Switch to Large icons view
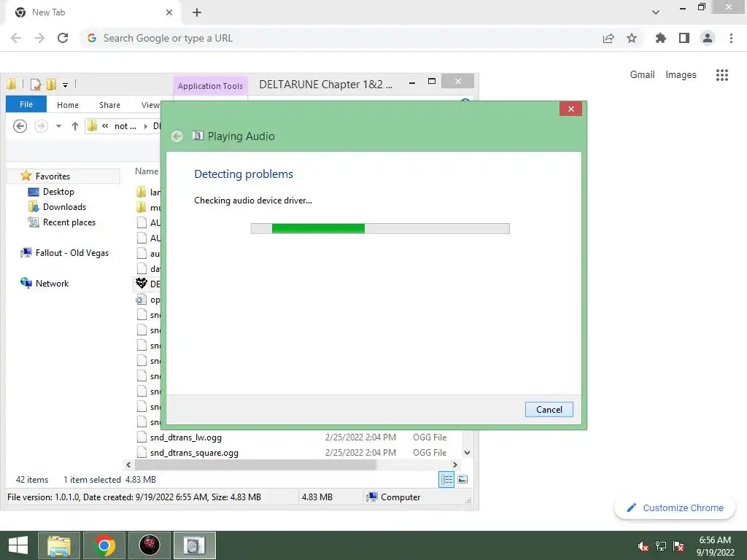Image resolution: width=747 pixels, height=560 pixels. click(462, 480)
